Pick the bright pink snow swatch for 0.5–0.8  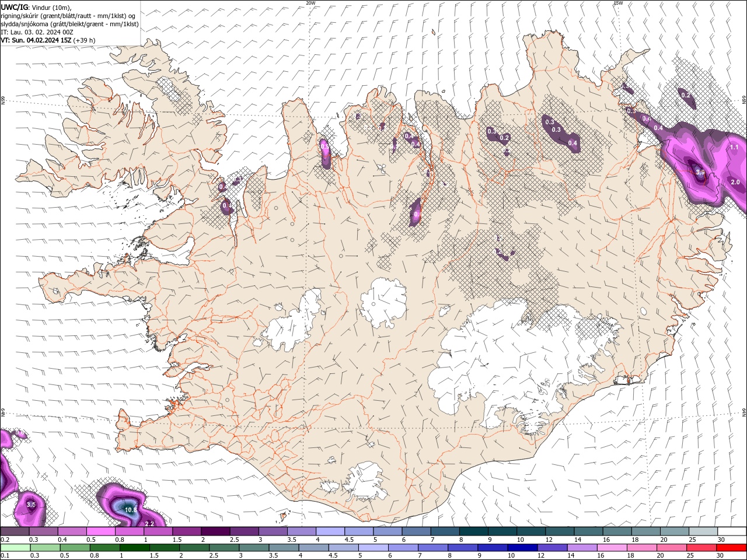pyautogui.click(x=100, y=531)
